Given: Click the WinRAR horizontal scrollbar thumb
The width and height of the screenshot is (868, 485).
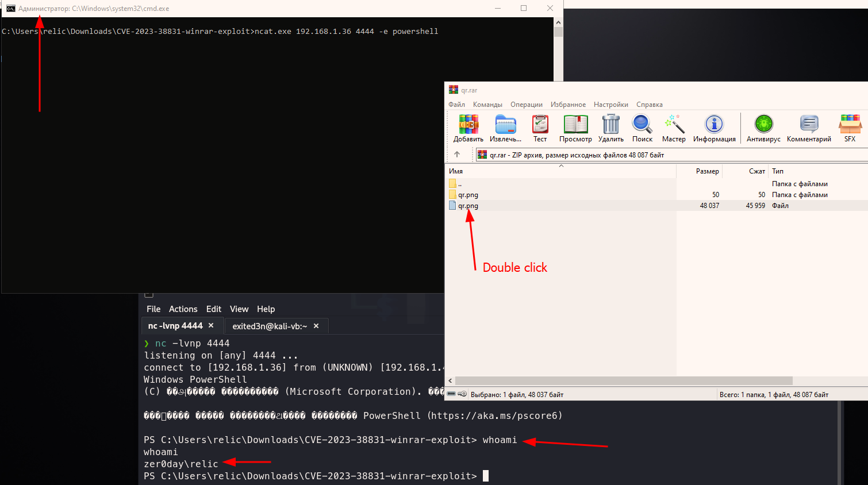Looking at the screenshot, I should point(623,380).
